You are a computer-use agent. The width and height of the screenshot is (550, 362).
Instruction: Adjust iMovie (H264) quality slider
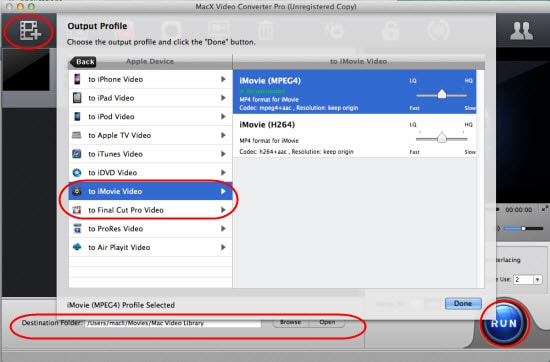pyautogui.click(x=442, y=138)
